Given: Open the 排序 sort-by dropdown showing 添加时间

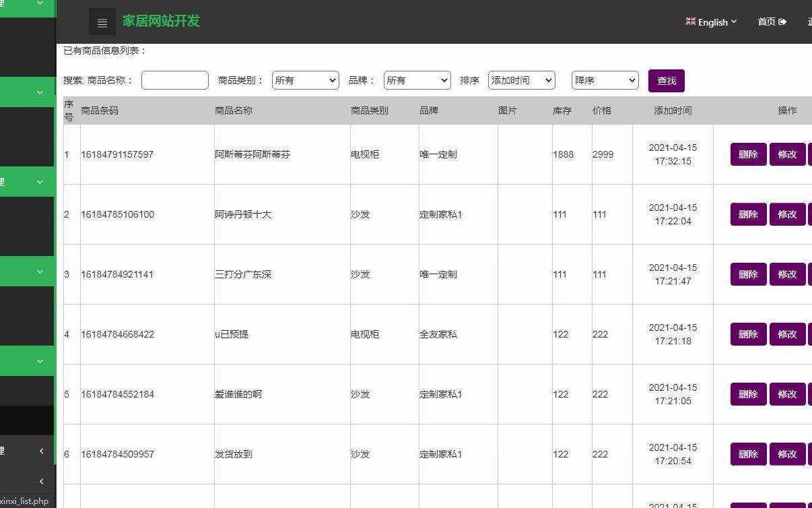Looking at the screenshot, I should [x=520, y=80].
